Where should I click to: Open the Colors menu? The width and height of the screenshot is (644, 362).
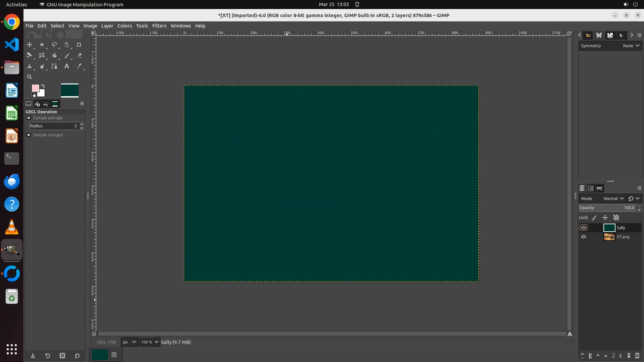point(124,26)
